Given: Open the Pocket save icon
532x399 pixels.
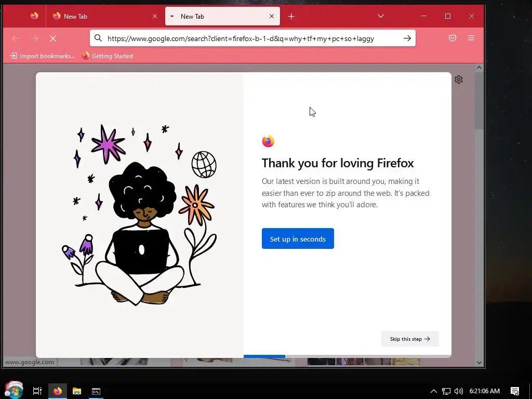Looking at the screenshot, I should tap(453, 38).
